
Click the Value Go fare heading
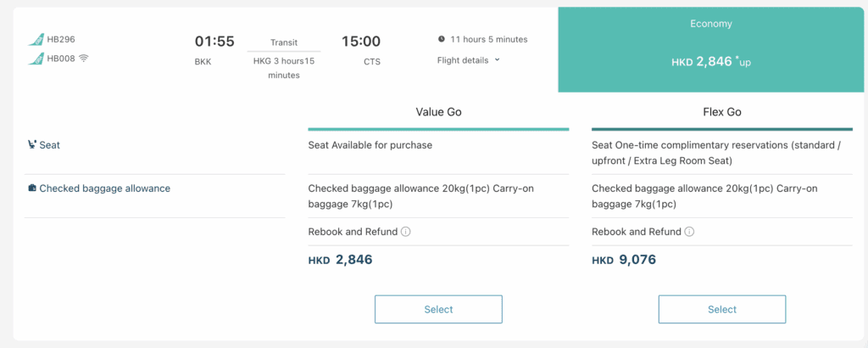(438, 112)
